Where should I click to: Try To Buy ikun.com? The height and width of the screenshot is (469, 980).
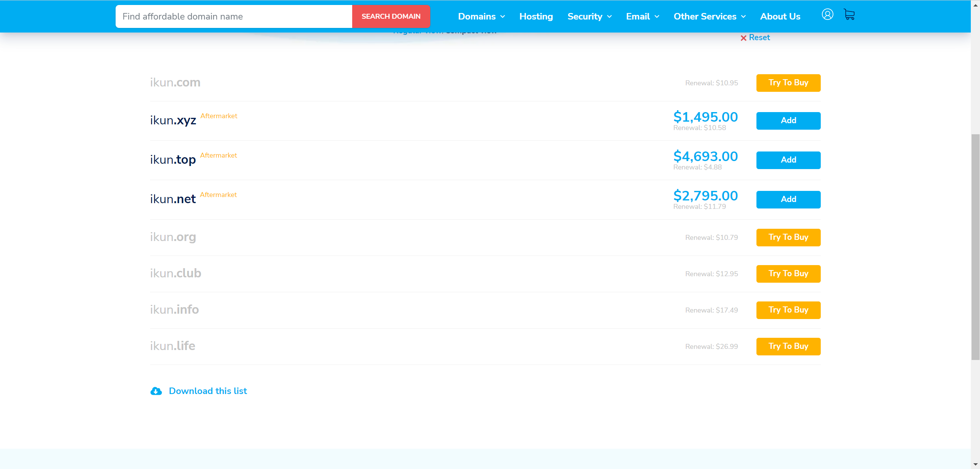788,83
